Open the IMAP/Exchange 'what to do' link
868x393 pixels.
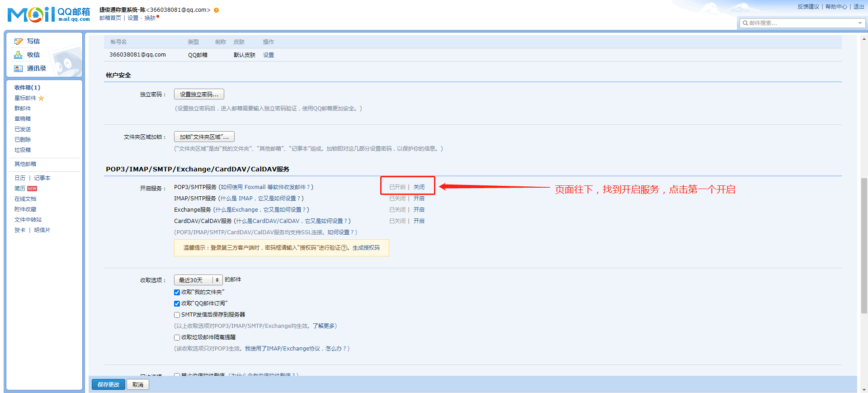tap(296, 349)
